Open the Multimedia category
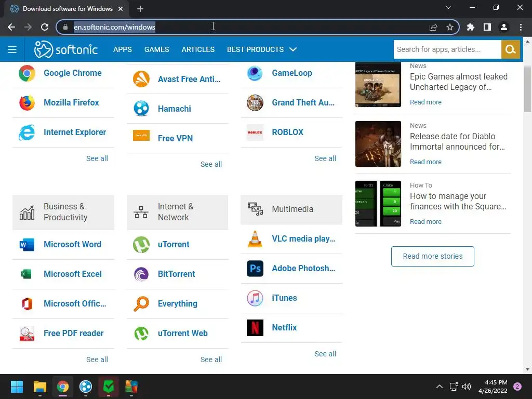532x399 pixels. (x=291, y=209)
